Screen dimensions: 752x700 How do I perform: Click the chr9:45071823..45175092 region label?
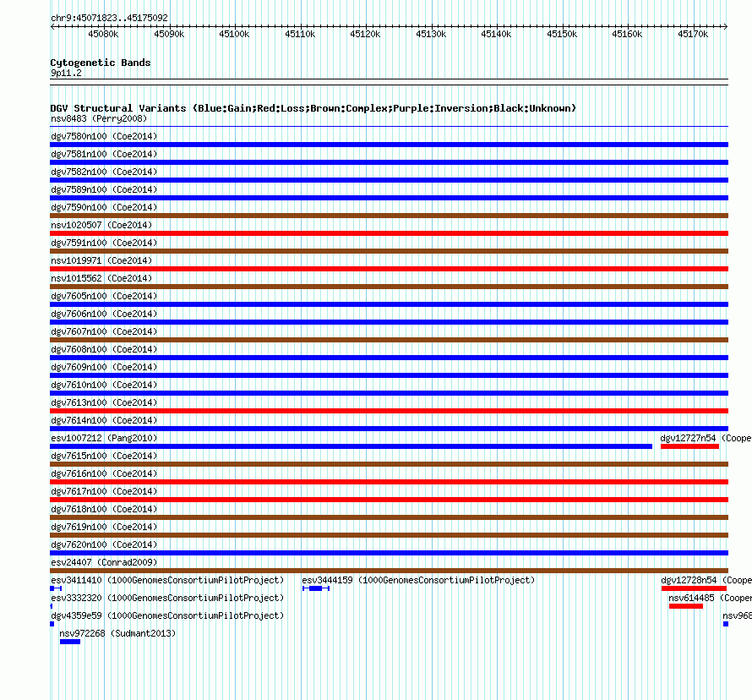[x=109, y=18]
